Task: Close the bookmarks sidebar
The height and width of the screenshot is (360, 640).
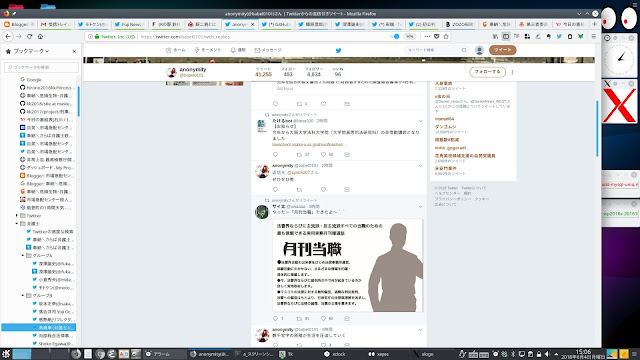Action: click(74, 51)
